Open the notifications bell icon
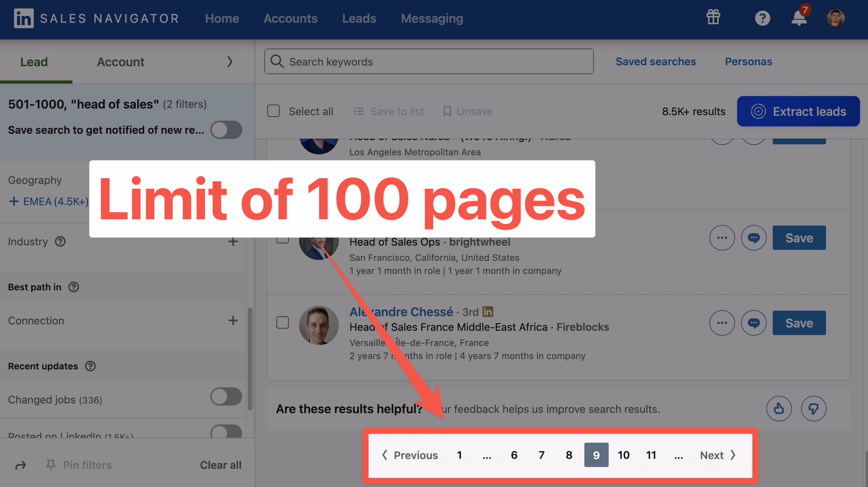 (x=799, y=18)
